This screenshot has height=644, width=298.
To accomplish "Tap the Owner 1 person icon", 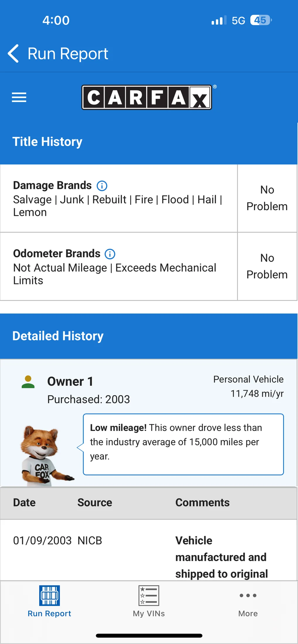I will [28, 382].
